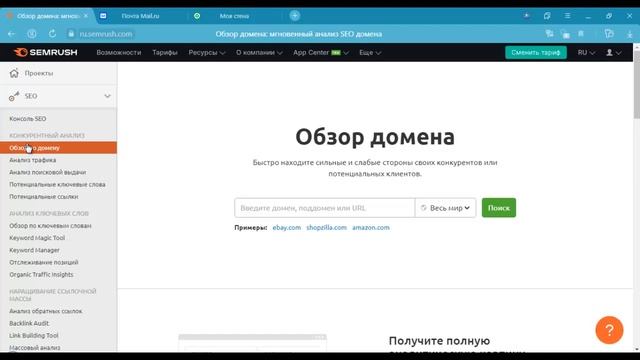Open the Весь мир database dropdown
The image size is (640, 360).
click(x=445, y=208)
